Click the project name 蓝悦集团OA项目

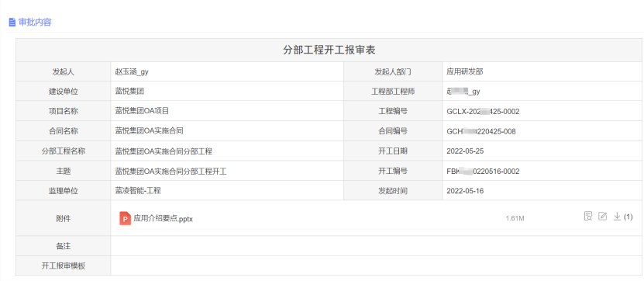[x=142, y=111]
